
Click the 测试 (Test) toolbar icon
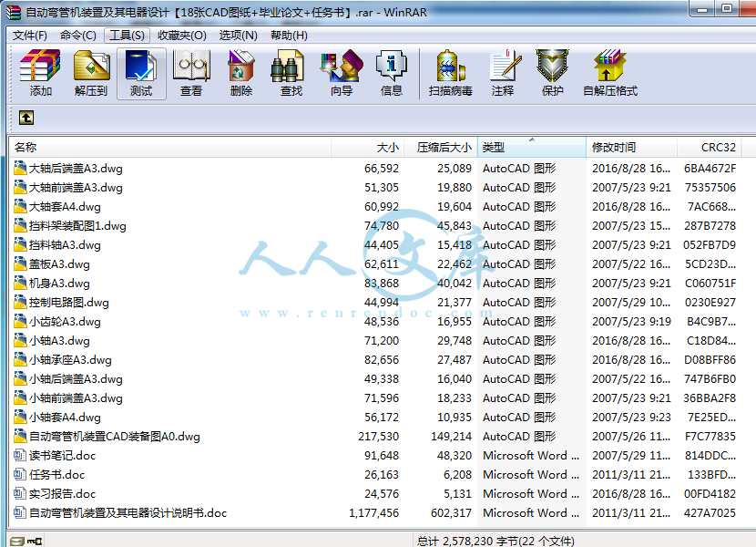click(x=141, y=73)
